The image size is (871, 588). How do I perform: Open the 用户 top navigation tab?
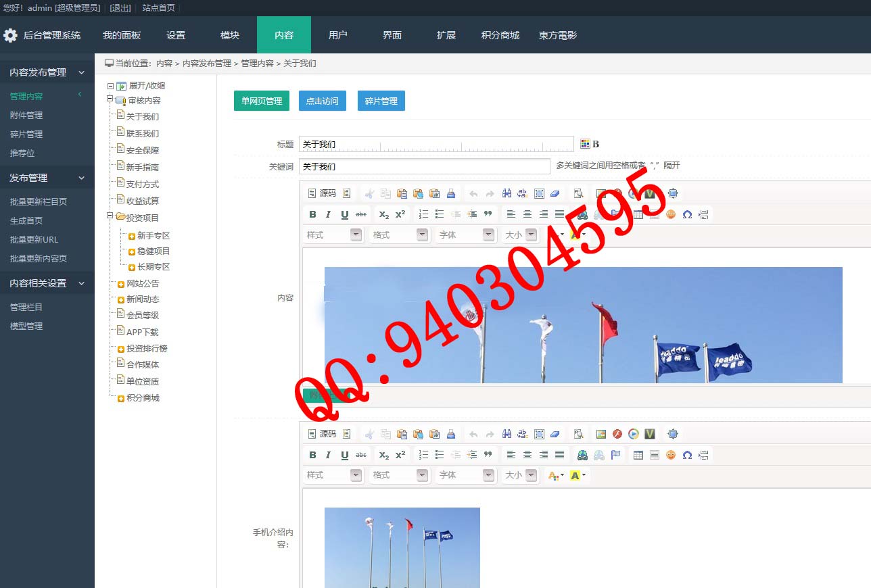pos(337,35)
